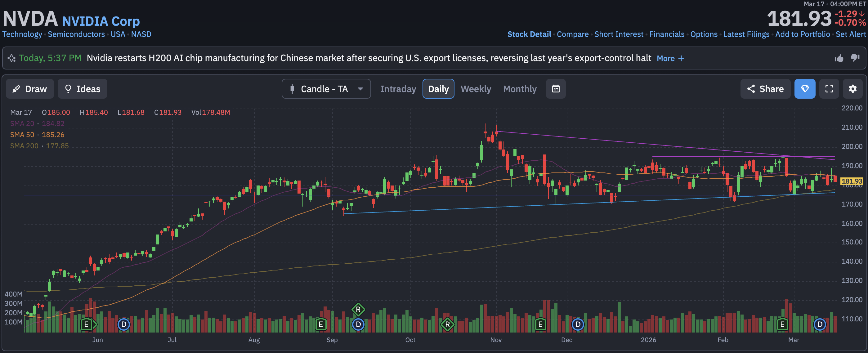Expand news with More plus link
The width and height of the screenshot is (868, 353).
(670, 58)
